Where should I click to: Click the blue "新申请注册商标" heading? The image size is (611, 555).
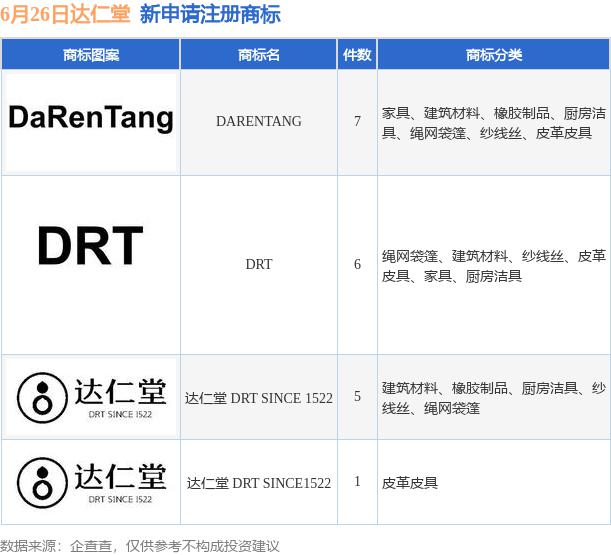click(210, 14)
